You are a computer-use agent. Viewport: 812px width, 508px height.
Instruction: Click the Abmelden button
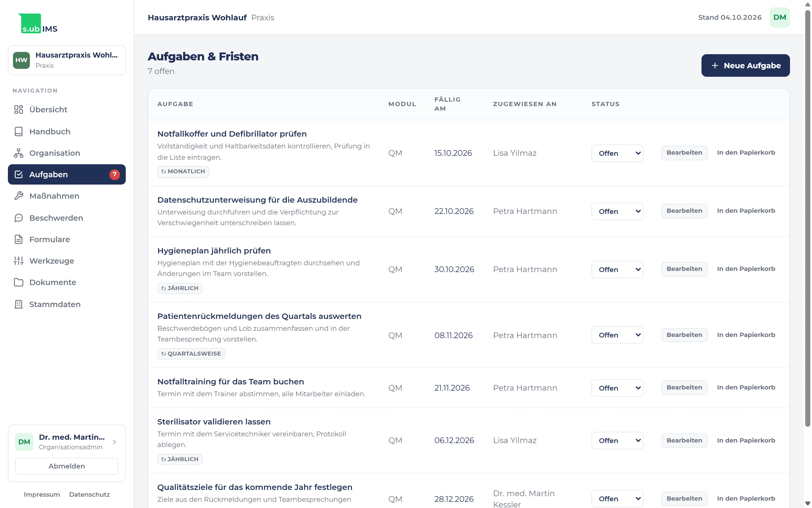tap(67, 466)
